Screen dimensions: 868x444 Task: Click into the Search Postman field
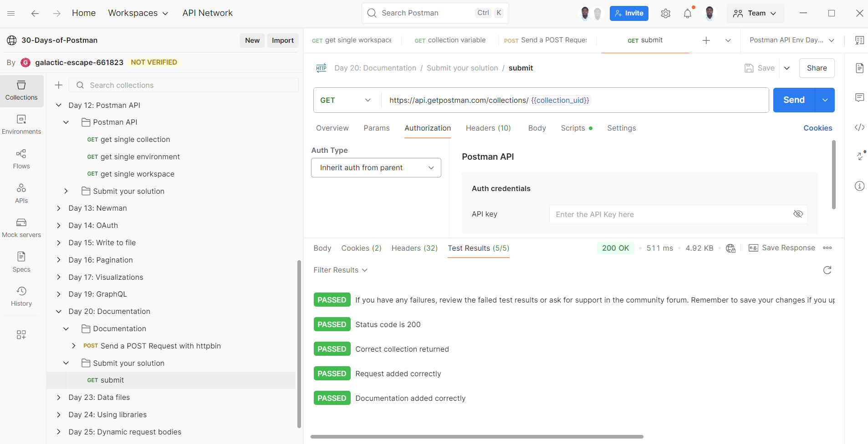coord(435,13)
